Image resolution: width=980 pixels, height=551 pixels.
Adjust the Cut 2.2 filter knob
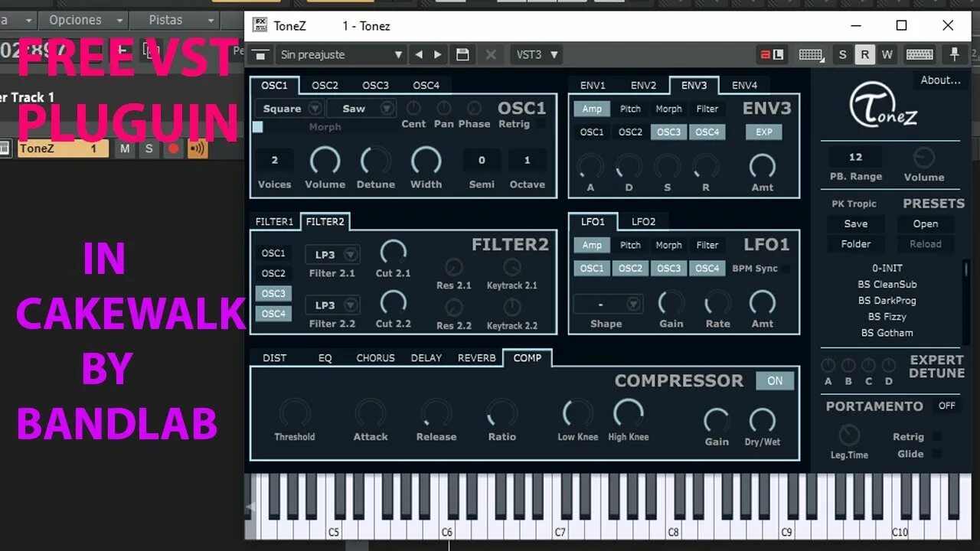click(393, 304)
